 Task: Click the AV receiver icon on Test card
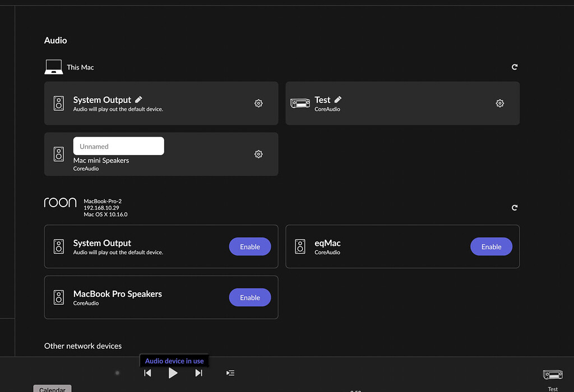point(300,104)
